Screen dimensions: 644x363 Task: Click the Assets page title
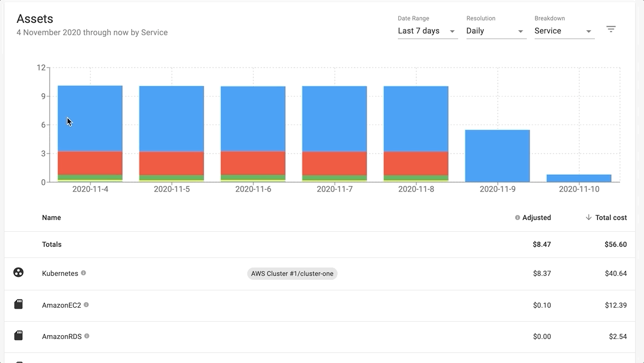pyautogui.click(x=35, y=18)
